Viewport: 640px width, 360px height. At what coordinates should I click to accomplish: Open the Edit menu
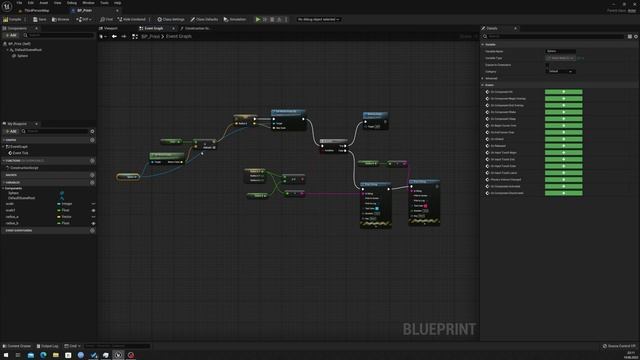31,3
